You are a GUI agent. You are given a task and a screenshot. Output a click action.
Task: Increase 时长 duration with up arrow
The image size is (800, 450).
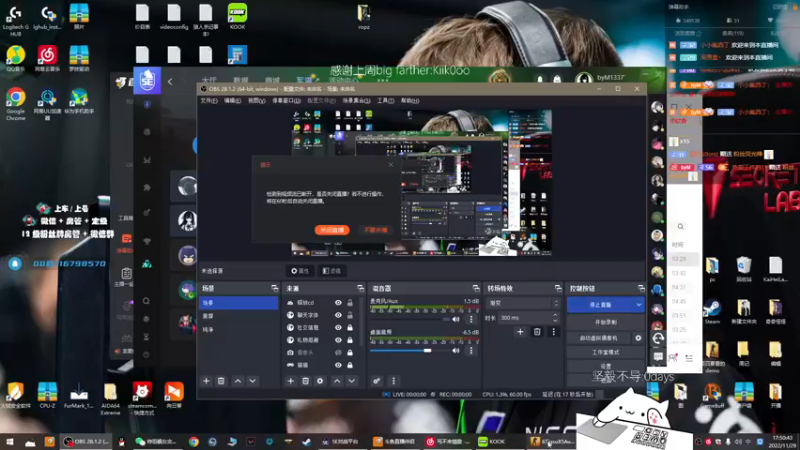click(x=556, y=315)
